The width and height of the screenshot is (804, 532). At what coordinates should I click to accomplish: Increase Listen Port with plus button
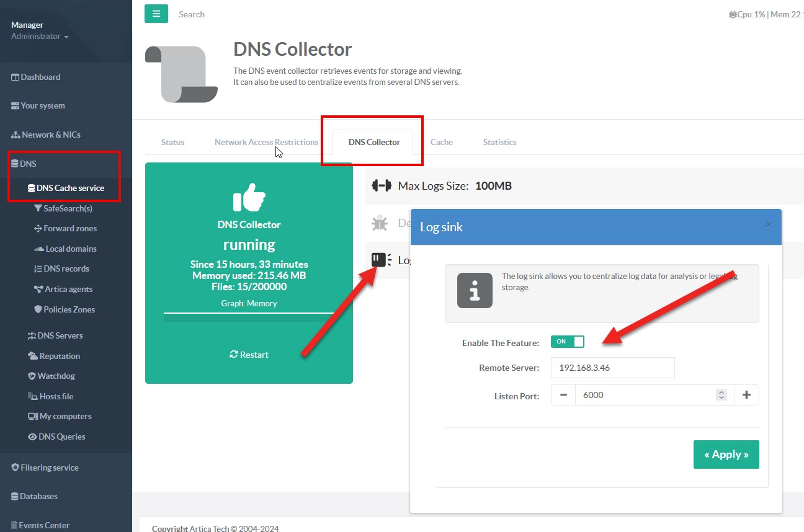[x=746, y=395]
